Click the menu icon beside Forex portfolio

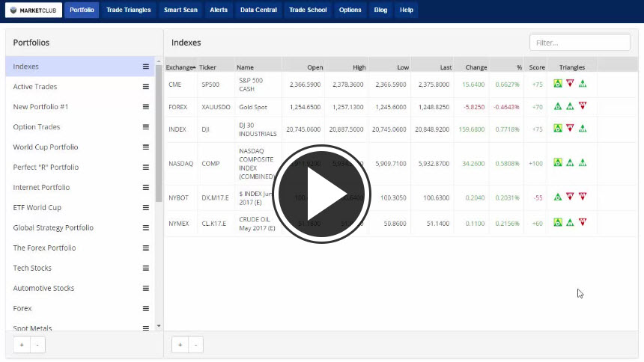click(146, 308)
